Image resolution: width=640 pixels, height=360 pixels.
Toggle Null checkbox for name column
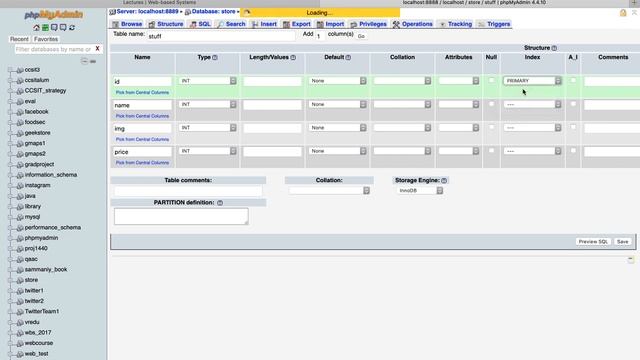491,104
